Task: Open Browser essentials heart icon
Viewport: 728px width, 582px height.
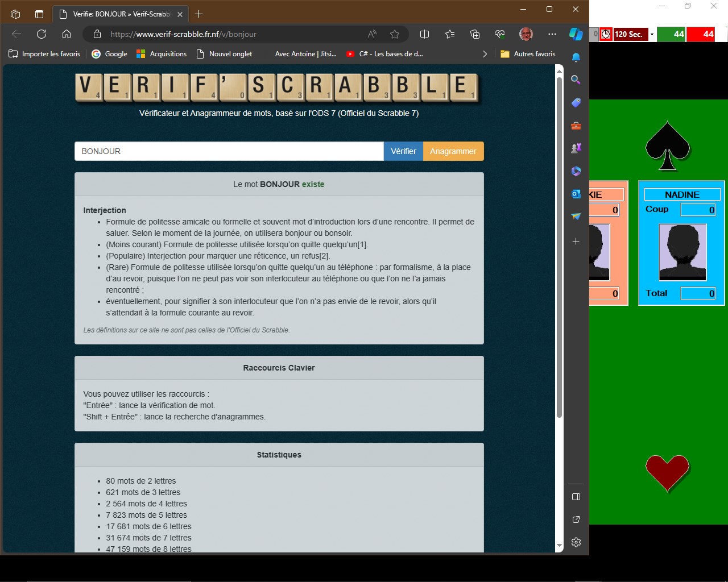Action: [500, 34]
